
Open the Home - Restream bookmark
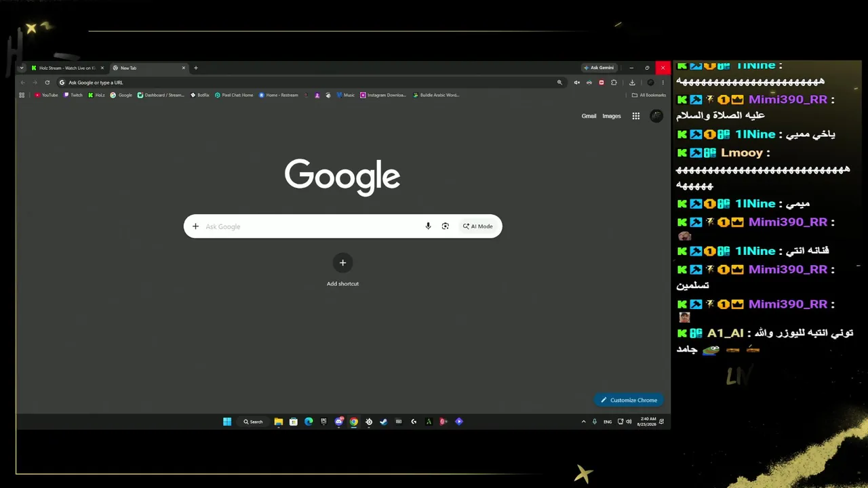[x=279, y=95]
